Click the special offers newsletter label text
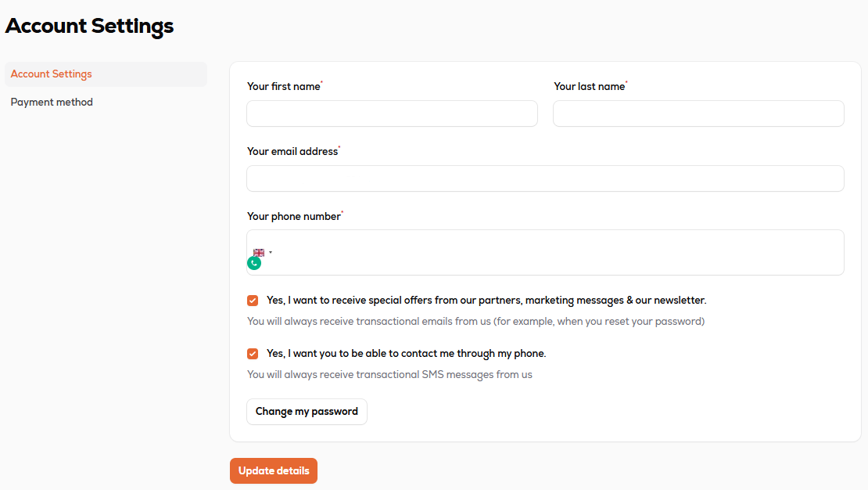Screen dimensions: 868x490 coord(486,301)
